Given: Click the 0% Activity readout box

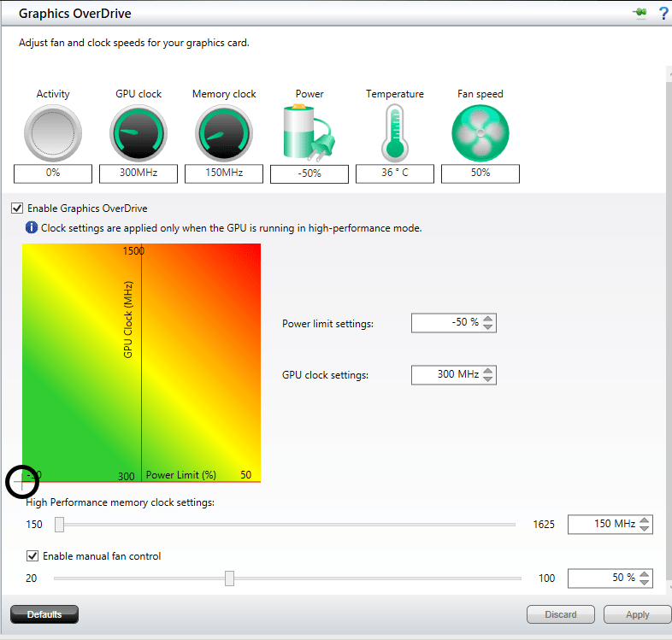Looking at the screenshot, I should [x=53, y=173].
